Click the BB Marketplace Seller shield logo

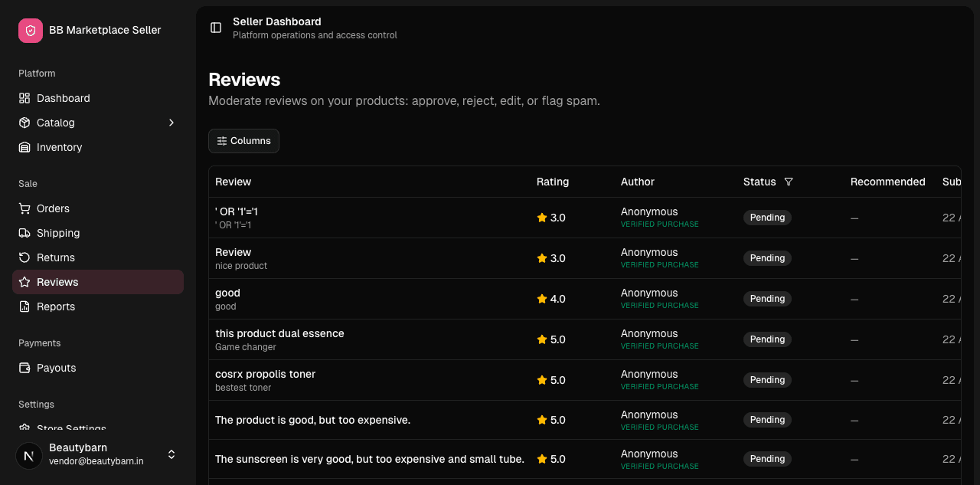31,31
